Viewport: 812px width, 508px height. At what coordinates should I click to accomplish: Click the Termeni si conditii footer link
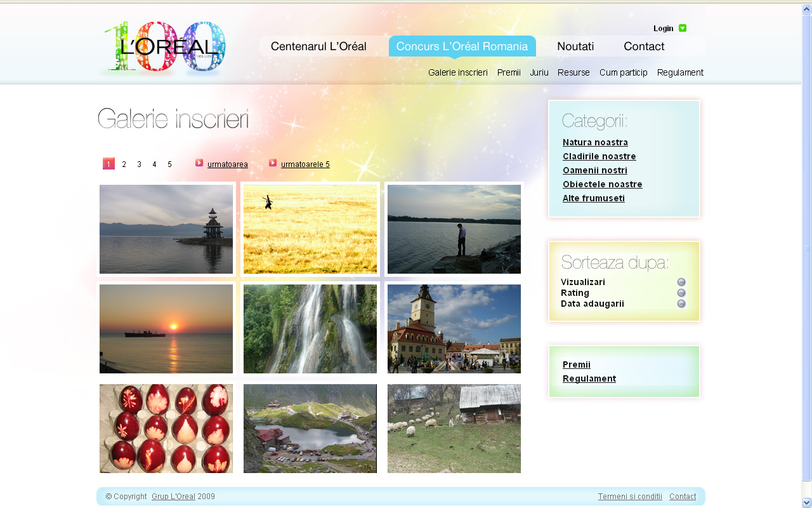[x=630, y=497]
